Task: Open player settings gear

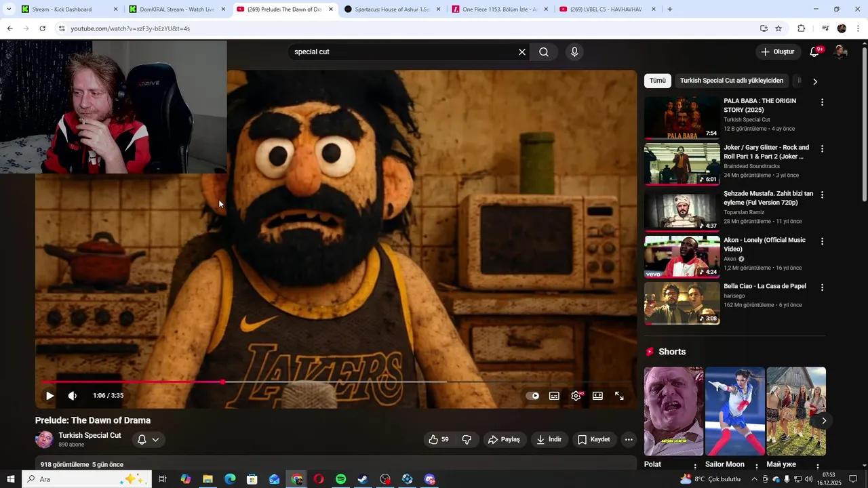Action: point(576,396)
